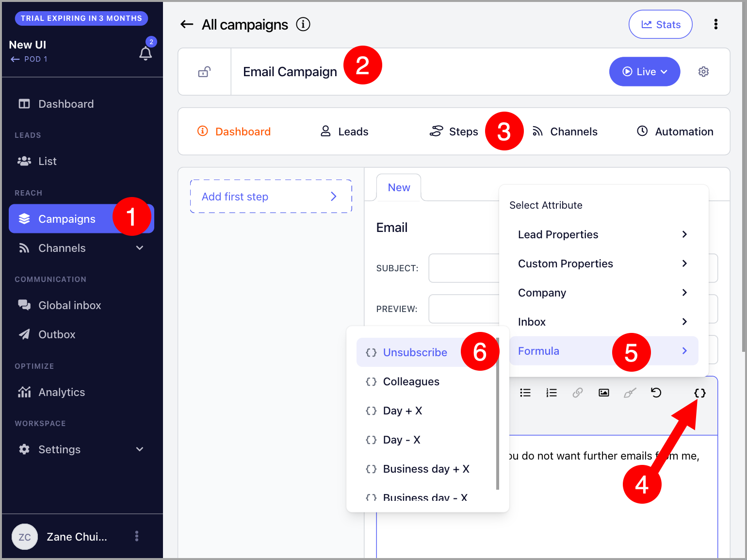Click the trial expiring badge
Screen dimensions: 747x560
81,18
